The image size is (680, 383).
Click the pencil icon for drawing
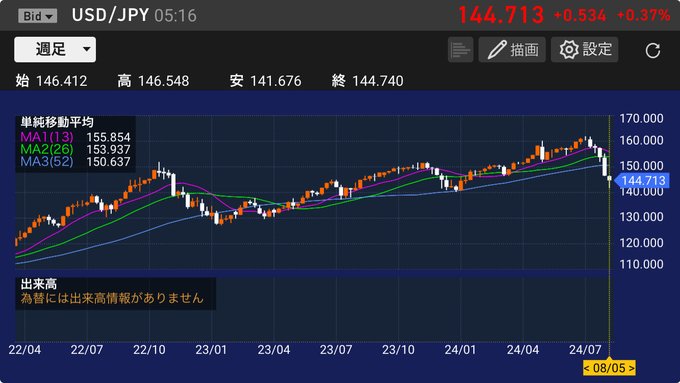497,49
